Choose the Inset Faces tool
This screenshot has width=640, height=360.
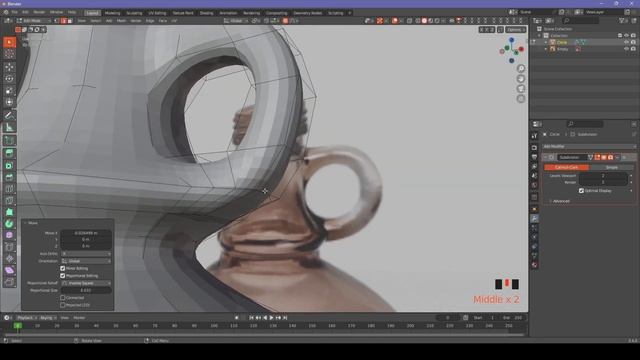click(9, 165)
